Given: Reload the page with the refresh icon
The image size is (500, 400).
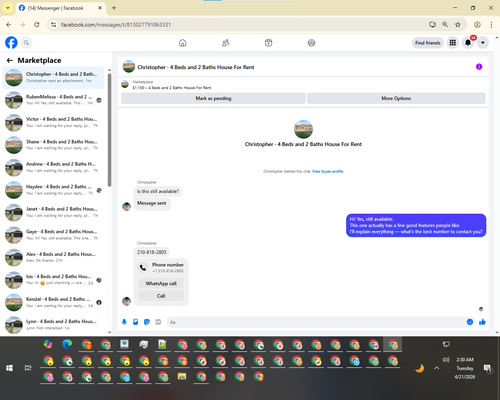Looking at the screenshot, I should click(37, 24).
